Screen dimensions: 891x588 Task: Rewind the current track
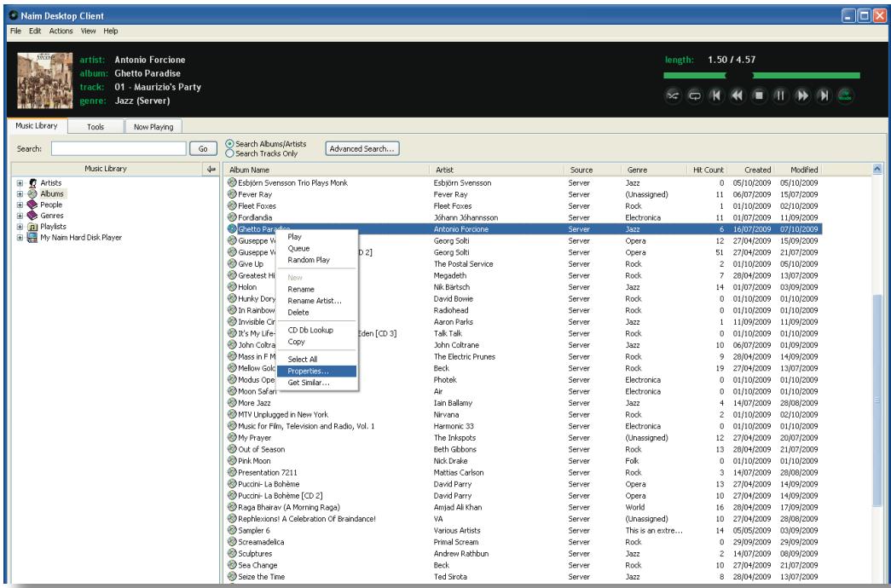[738, 95]
